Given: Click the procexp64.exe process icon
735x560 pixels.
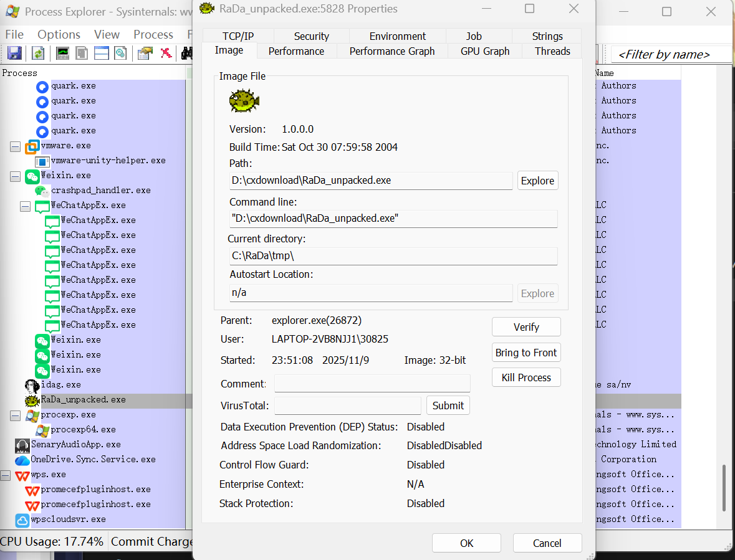Looking at the screenshot, I should click(42, 430).
